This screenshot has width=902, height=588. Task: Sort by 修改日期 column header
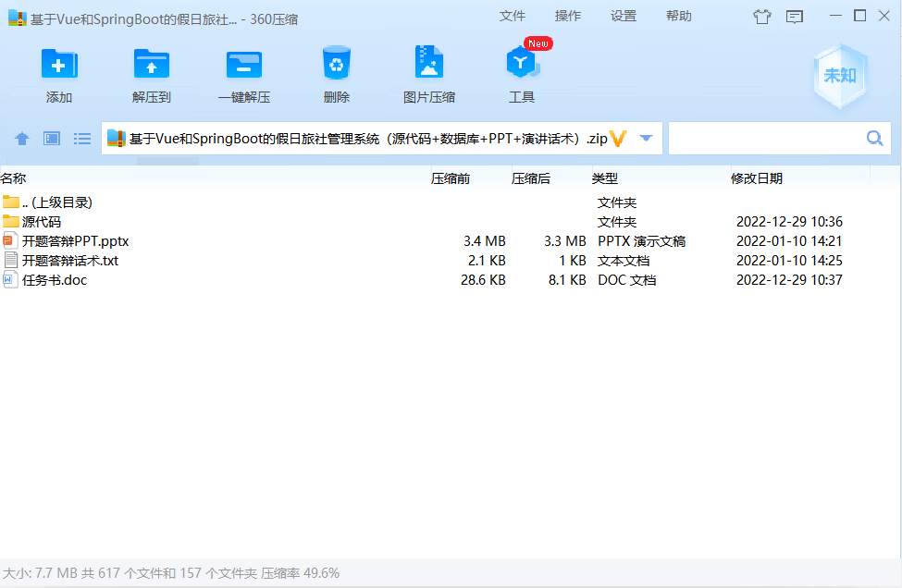tap(757, 178)
